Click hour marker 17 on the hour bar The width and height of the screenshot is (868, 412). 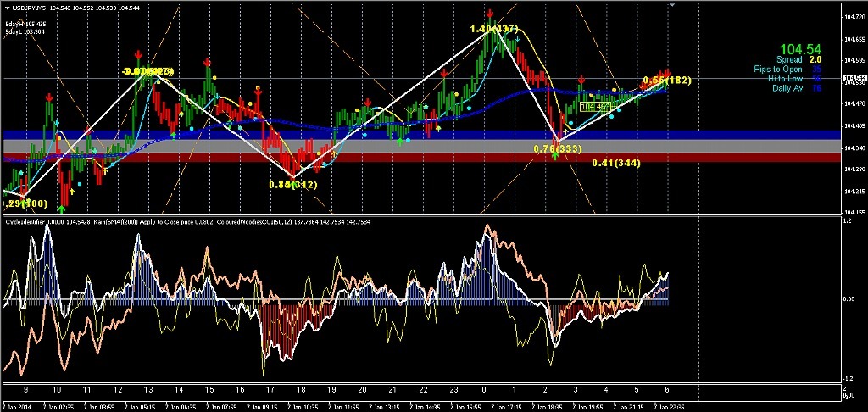[270, 390]
